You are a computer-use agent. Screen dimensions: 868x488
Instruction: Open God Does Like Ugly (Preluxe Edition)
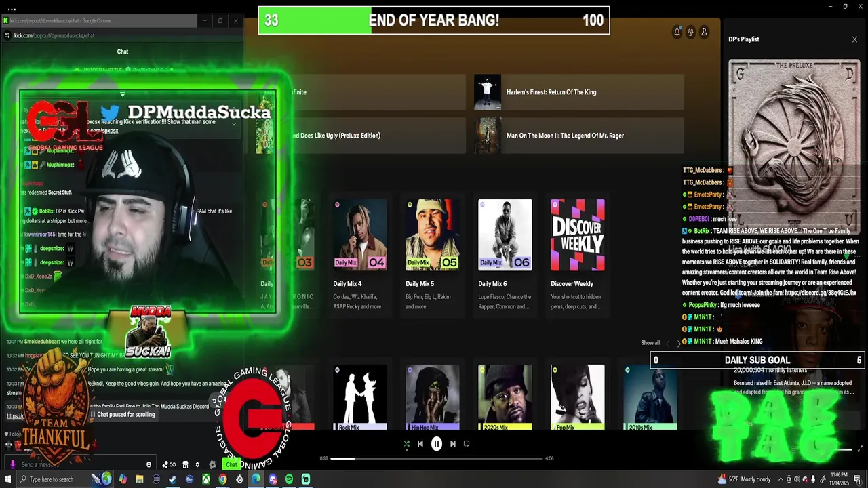[x=360, y=136]
